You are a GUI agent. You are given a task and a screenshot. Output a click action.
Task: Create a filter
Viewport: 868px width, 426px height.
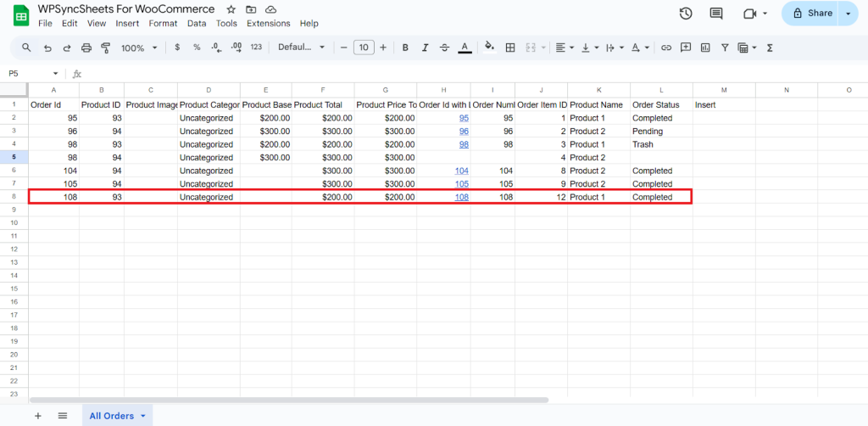click(725, 48)
